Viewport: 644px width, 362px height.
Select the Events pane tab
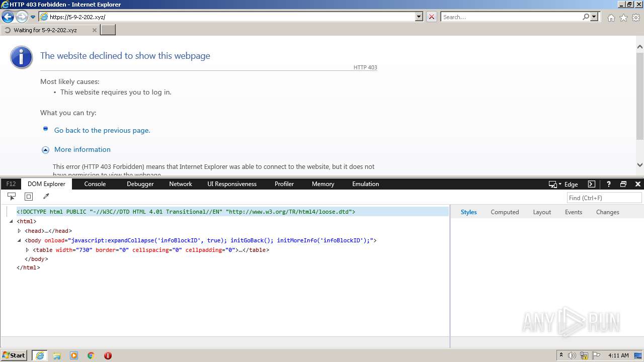[x=574, y=212]
